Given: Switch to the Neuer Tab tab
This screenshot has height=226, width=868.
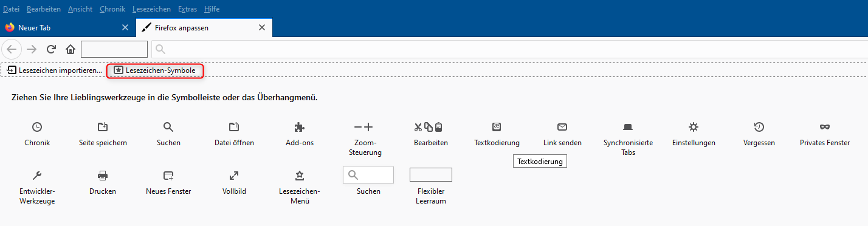Looking at the screenshot, I should [67, 28].
